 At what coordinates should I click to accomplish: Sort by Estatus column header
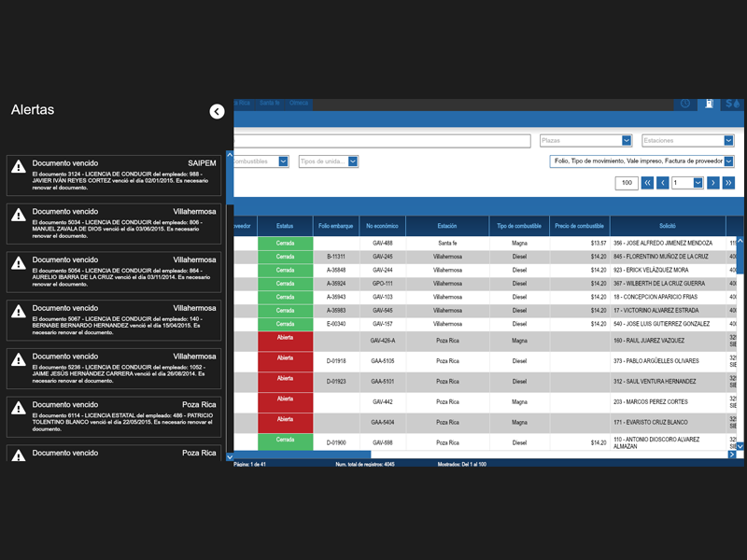click(285, 226)
